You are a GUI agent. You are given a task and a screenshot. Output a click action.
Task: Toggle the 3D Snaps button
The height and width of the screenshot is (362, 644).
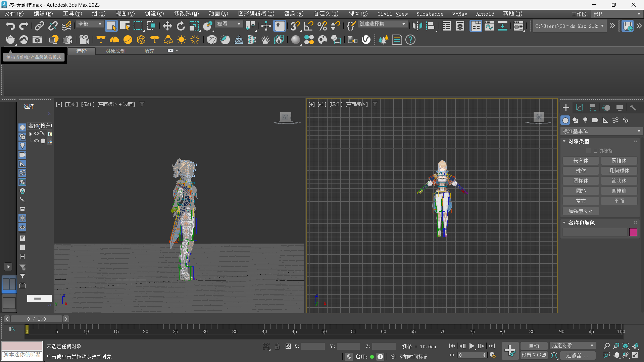point(295,26)
